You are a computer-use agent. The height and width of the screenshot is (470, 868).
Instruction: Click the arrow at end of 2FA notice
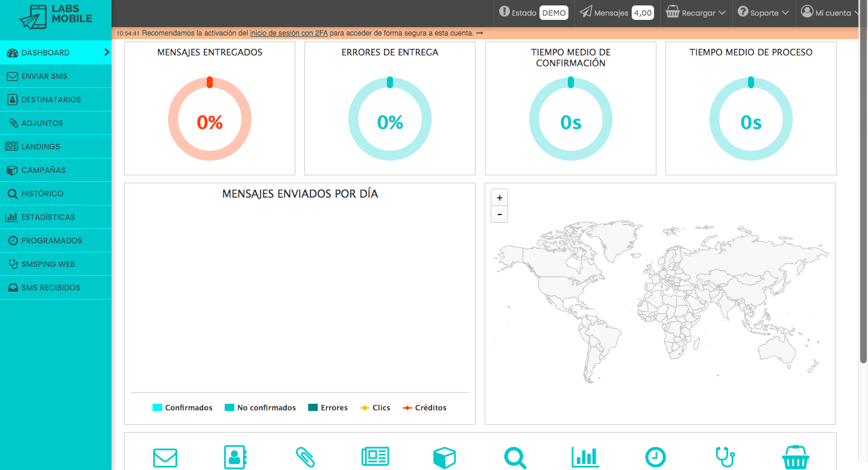pyautogui.click(x=479, y=33)
